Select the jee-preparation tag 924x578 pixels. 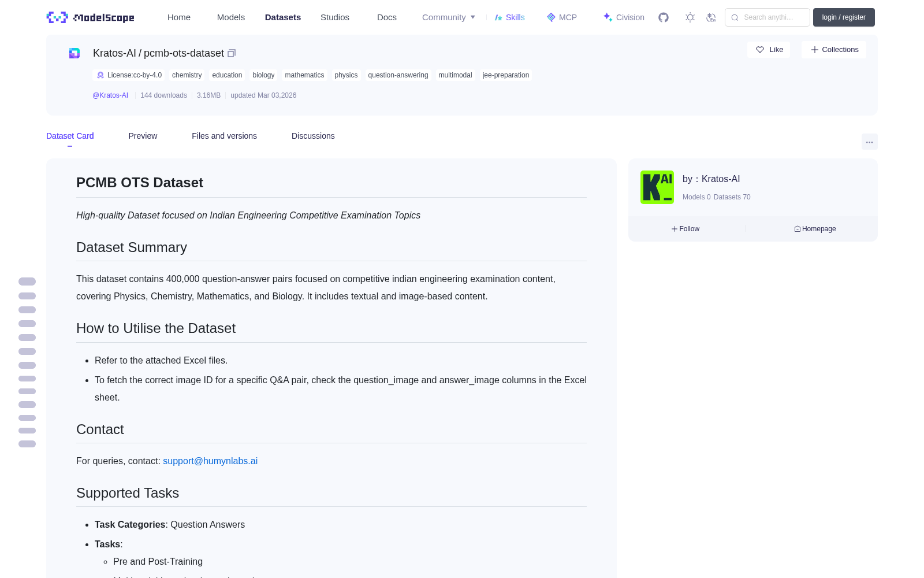506,75
